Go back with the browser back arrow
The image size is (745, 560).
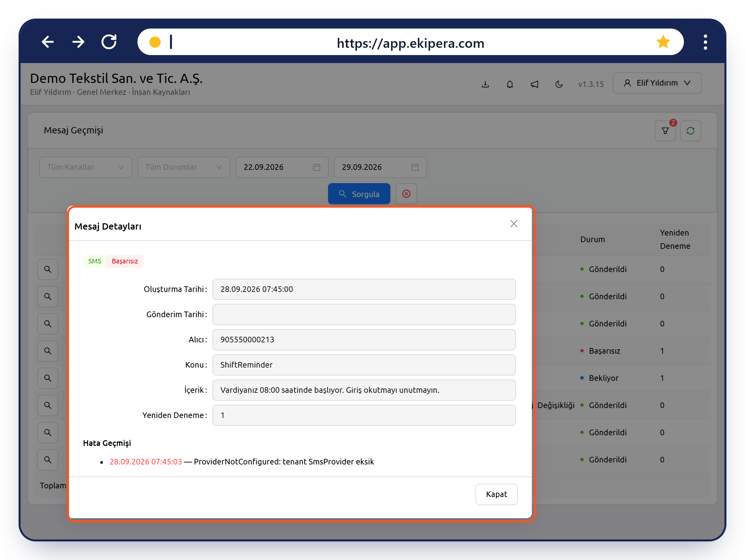tap(48, 42)
